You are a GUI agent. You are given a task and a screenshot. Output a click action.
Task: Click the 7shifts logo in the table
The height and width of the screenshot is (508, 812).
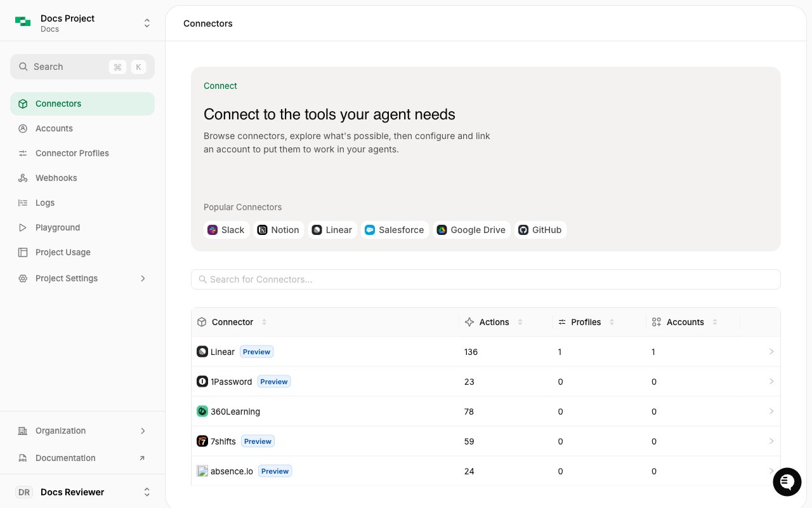202,441
